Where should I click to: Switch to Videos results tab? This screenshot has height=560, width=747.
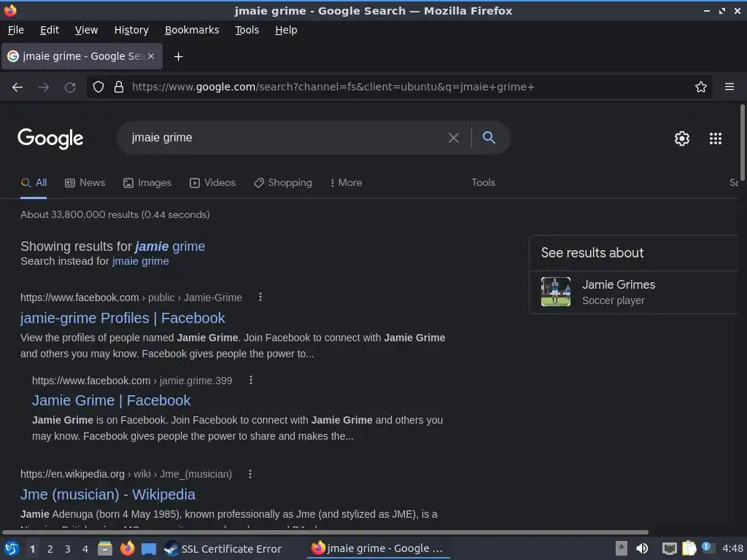pyautogui.click(x=212, y=183)
